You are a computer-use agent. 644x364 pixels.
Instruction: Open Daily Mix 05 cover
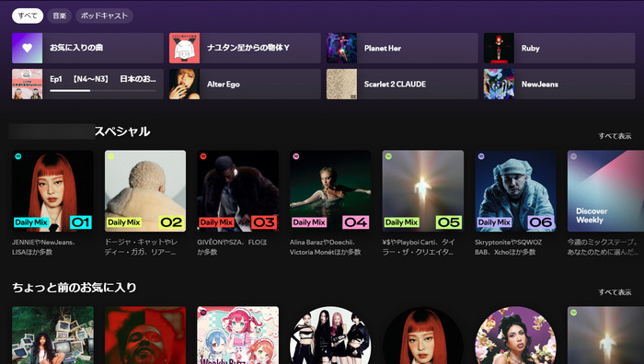click(x=423, y=191)
